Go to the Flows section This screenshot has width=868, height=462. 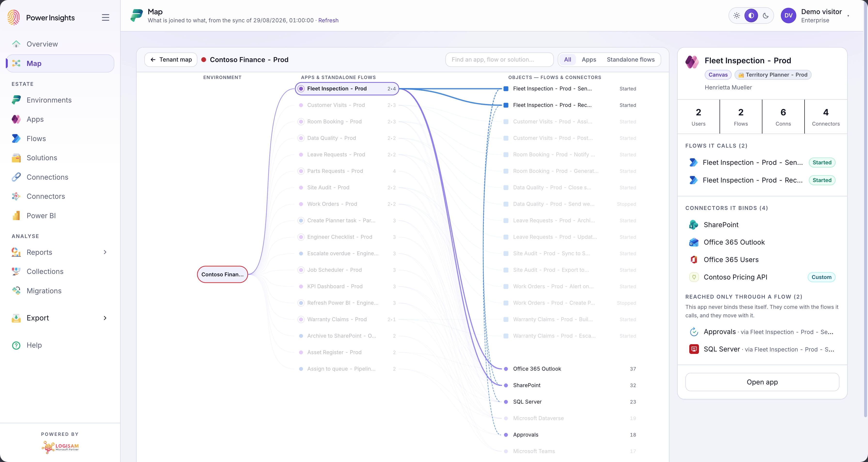(60, 139)
